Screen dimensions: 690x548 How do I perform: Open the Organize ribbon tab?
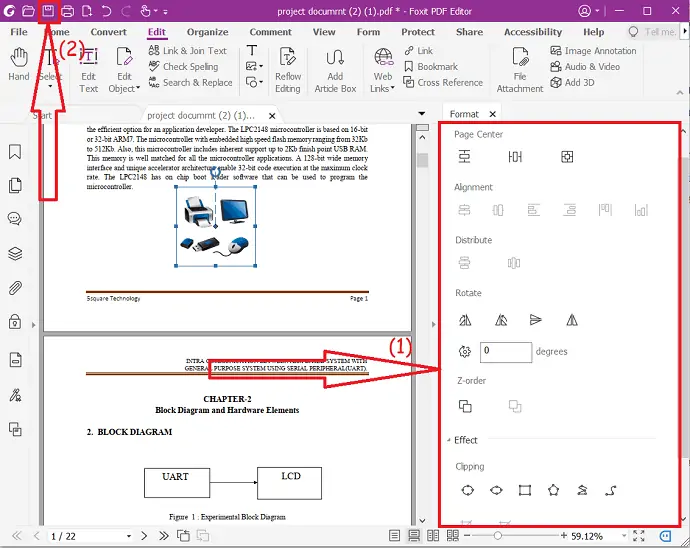[207, 32]
